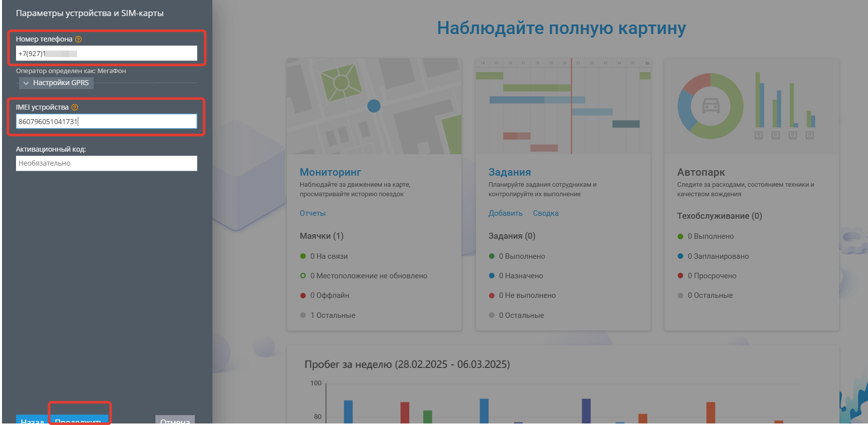This screenshot has height=425, width=868.
Task: Focus the IMEI устройства input field
Action: tap(106, 122)
